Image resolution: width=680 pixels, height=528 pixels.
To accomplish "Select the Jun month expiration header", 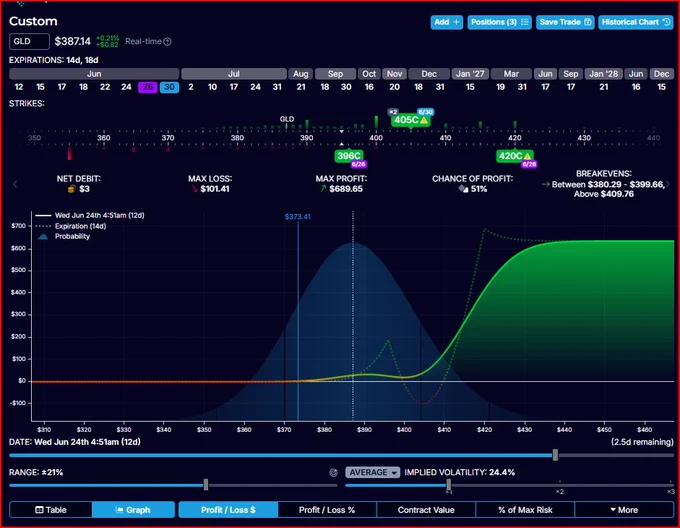I will tap(94, 74).
